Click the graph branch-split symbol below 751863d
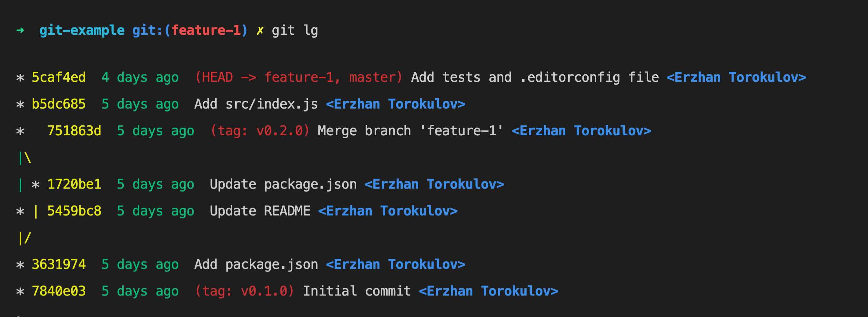 point(25,158)
